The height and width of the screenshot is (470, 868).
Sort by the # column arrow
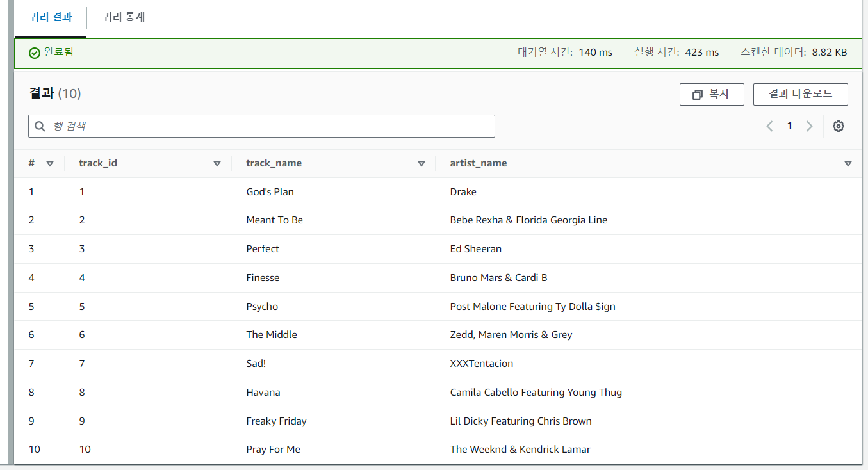pos(50,163)
